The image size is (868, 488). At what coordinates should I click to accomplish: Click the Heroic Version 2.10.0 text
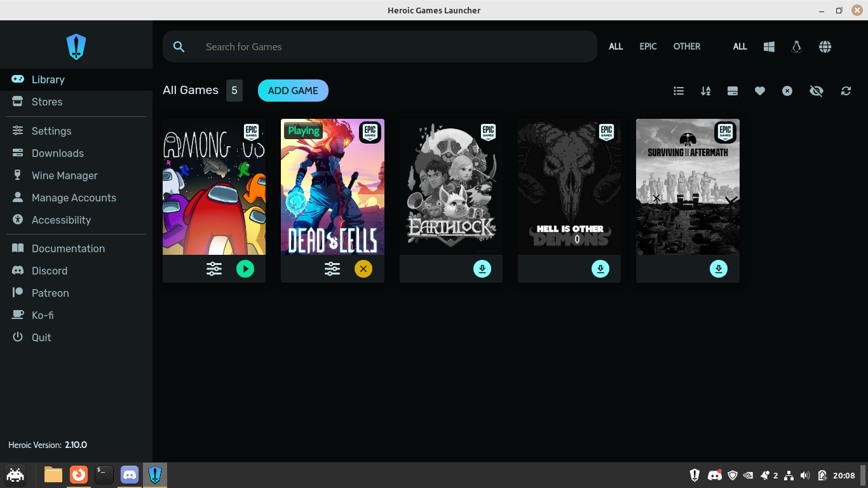(48, 445)
